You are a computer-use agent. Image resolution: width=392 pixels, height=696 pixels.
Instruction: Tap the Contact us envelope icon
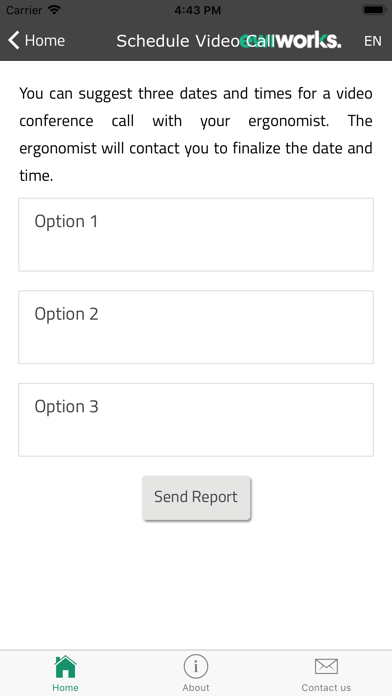pyautogui.click(x=326, y=666)
